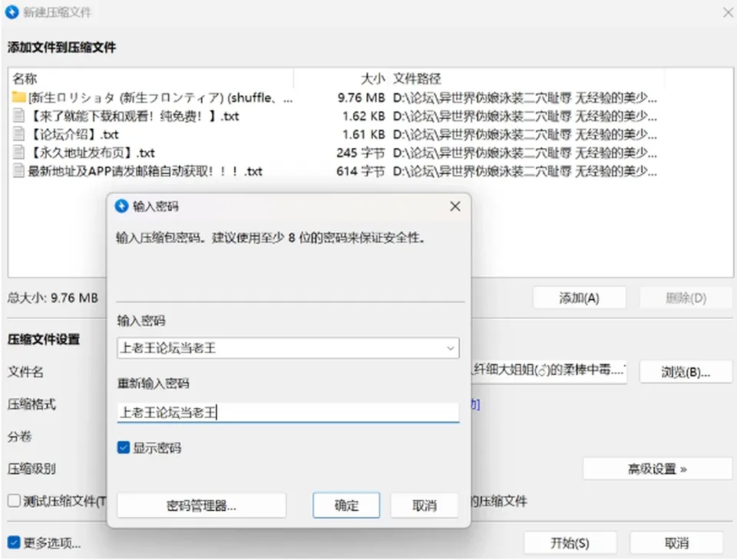Sort the file list by 文件路径 column header
The height and width of the screenshot is (560, 737).
(527, 78)
